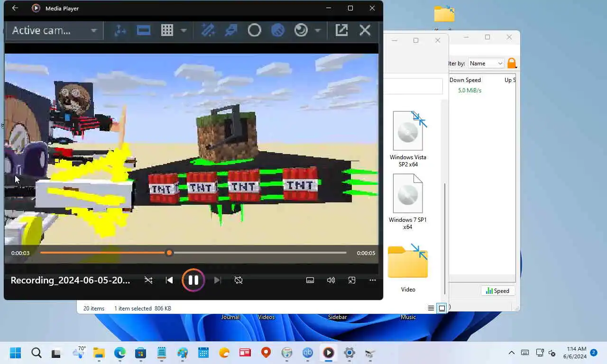Screen dimensions: 607x364
Task: Open the disc burner app on taskbar
Action: (x=286, y=353)
